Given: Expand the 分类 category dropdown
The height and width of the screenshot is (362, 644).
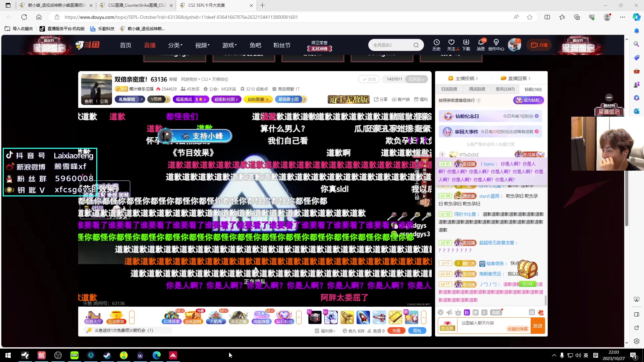Looking at the screenshot, I should coord(175,45).
